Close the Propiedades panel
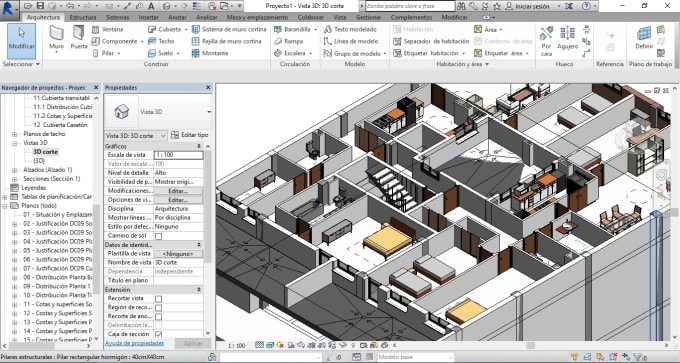This screenshot has width=680, height=363. click(x=208, y=88)
